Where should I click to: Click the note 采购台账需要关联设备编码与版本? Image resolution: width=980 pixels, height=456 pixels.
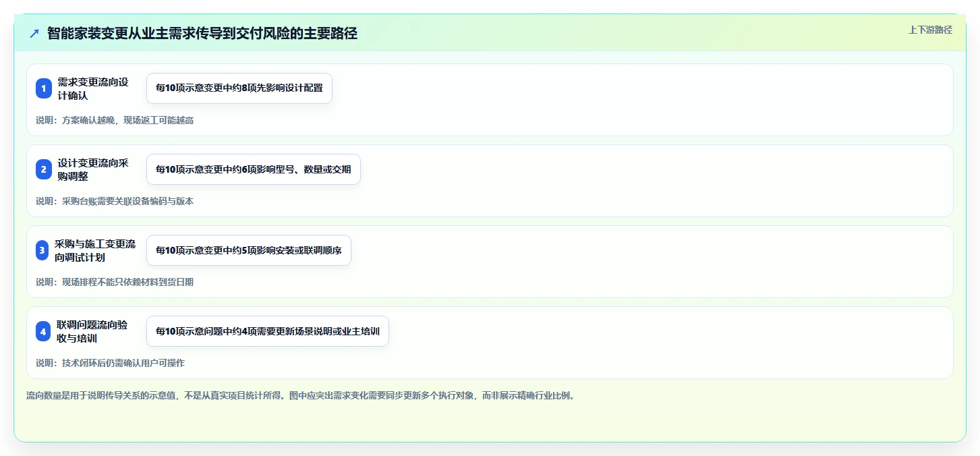(115, 201)
